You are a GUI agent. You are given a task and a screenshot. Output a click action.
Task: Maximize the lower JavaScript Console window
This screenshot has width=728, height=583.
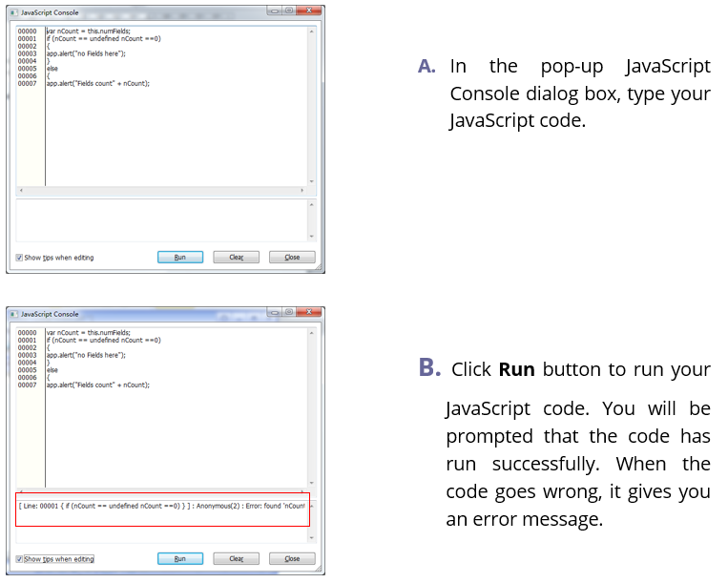coord(289,312)
